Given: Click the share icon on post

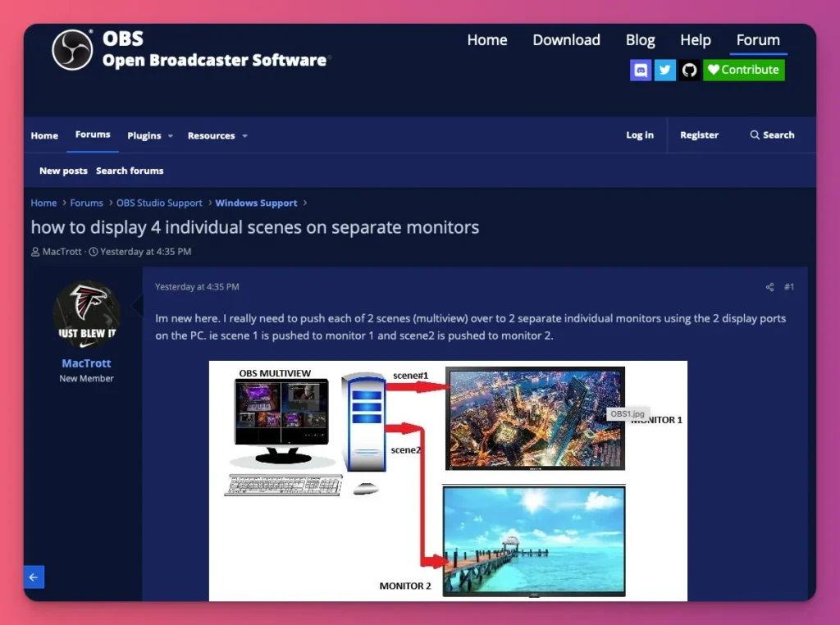Looking at the screenshot, I should point(769,287).
